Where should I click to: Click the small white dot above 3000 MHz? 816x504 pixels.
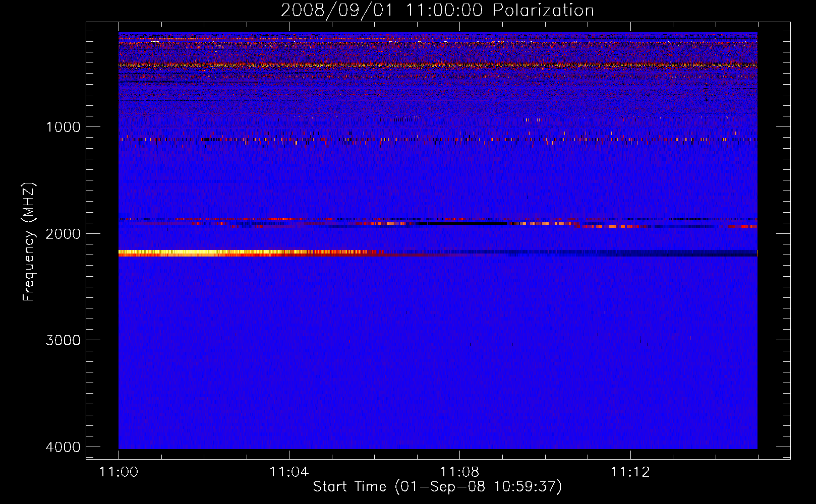[x=604, y=312]
